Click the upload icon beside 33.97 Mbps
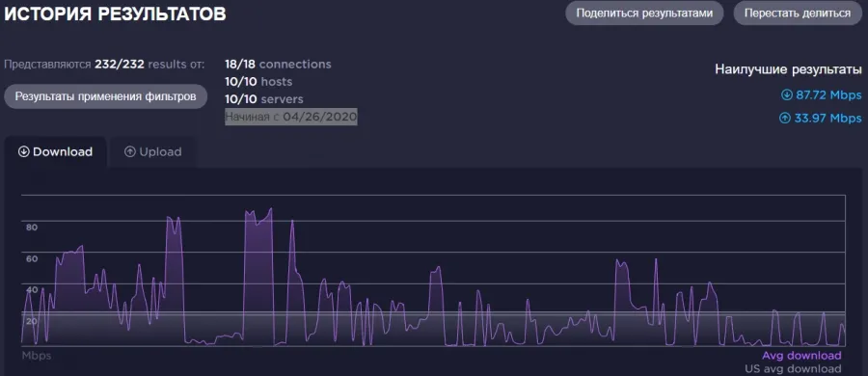The image size is (868, 376). tap(785, 118)
